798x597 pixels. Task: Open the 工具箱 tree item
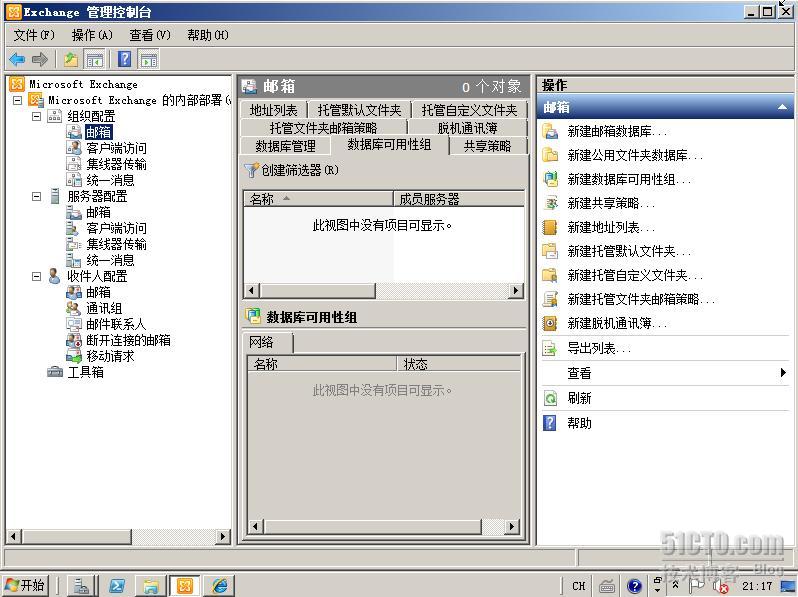[86, 373]
